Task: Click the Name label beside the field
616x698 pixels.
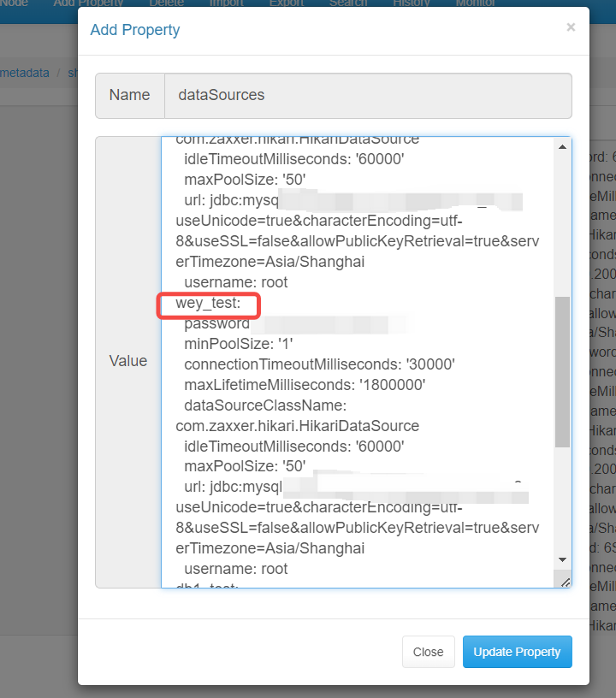Action: 129,95
